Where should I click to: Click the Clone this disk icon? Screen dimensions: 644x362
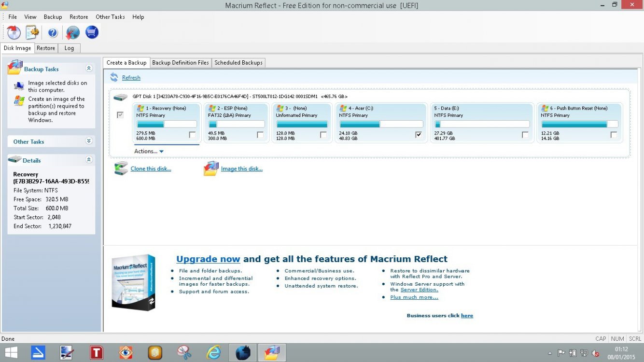point(121,168)
